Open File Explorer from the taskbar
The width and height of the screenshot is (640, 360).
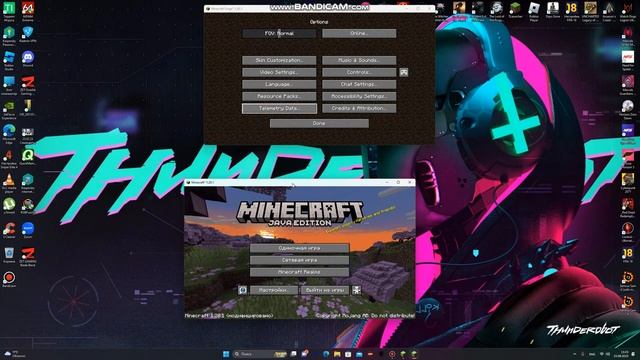coord(337,354)
